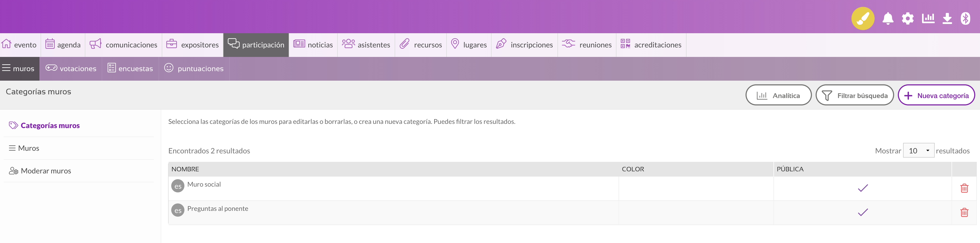Open the agenda tab

pos(63,45)
